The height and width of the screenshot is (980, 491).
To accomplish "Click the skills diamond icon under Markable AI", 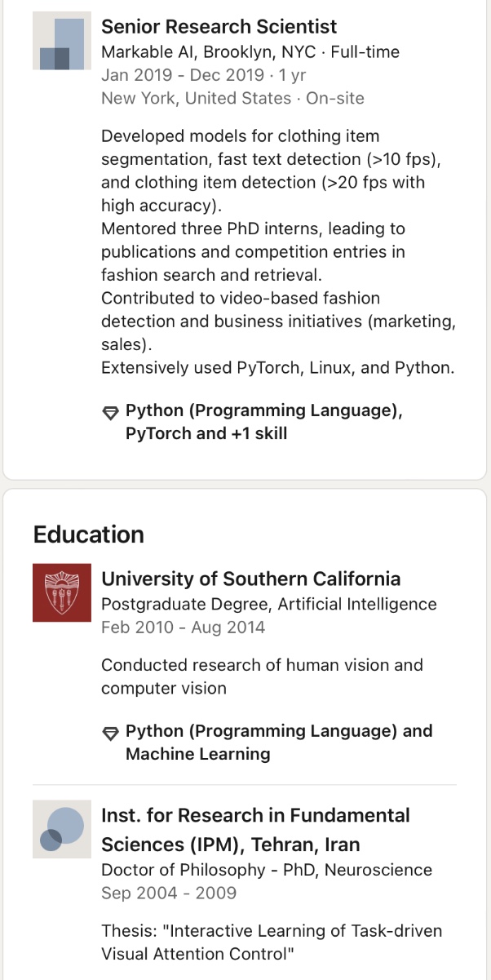I will [x=111, y=412].
